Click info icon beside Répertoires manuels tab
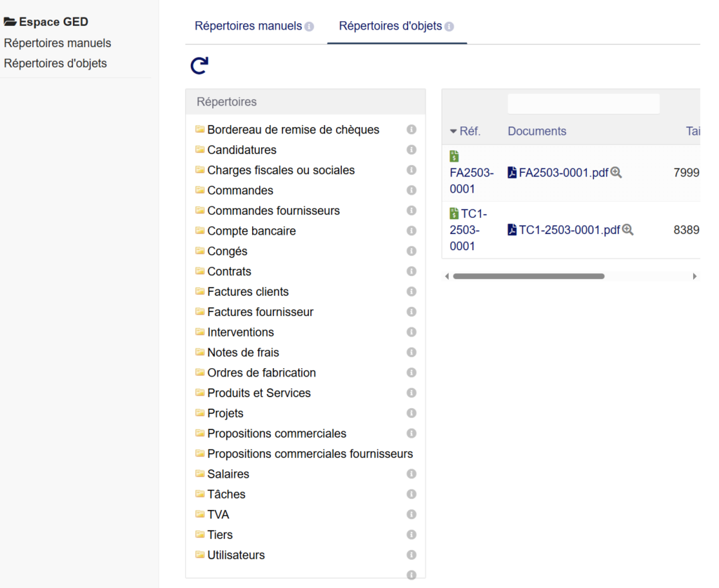 (309, 27)
